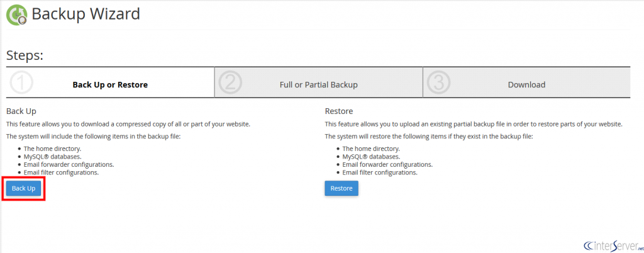Click the step 2 circled number icon
This screenshot has width=644, height=253.
[x=230, y=84]
